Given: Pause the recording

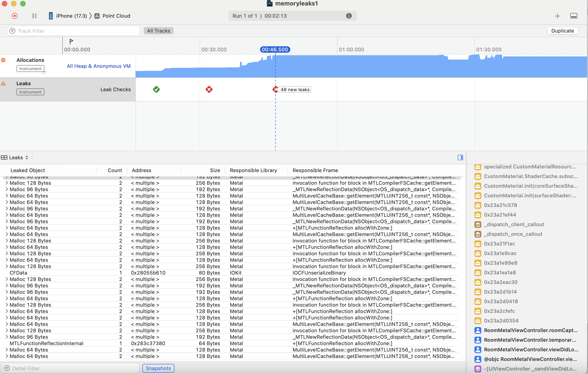Looking at the screenshot, I should [34, 16].
